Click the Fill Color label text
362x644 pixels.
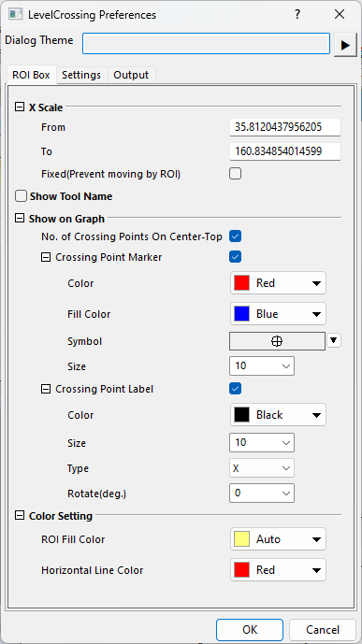click(x=89, y=314)
